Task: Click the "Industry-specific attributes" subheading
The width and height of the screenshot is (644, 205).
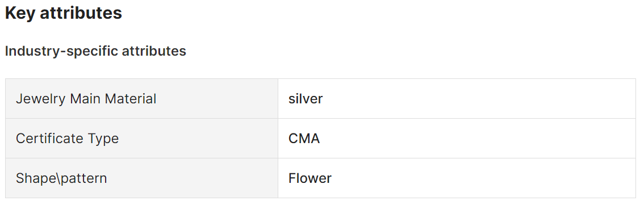Action: [95, 51]
